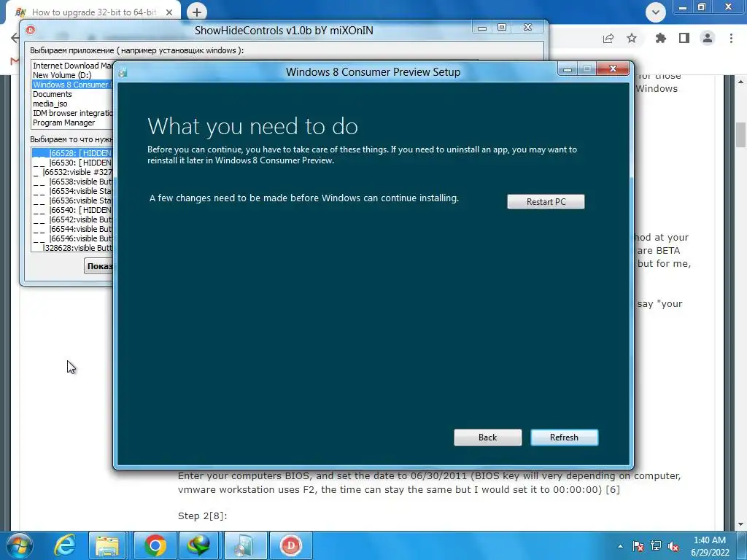This screenshot has height=560, width=747.
Task: Click the Chrome new tab plus button
Action: 197,12
